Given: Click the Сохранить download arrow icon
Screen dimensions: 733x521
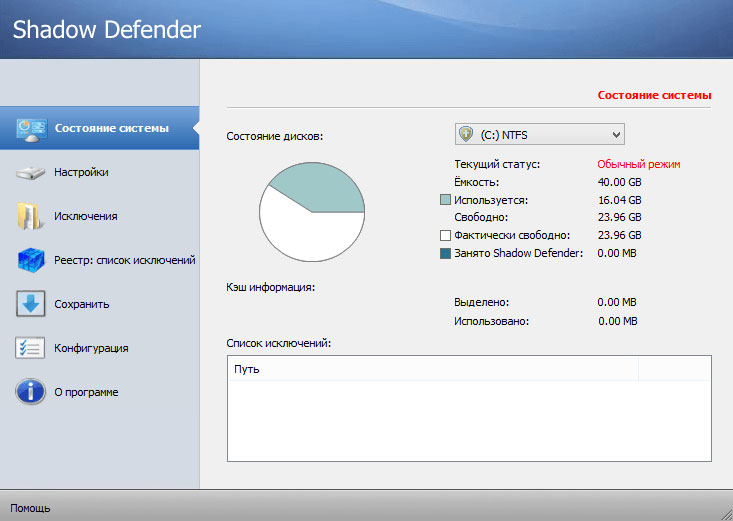Looking at the screenshot, I should click(x=31, y=304).
